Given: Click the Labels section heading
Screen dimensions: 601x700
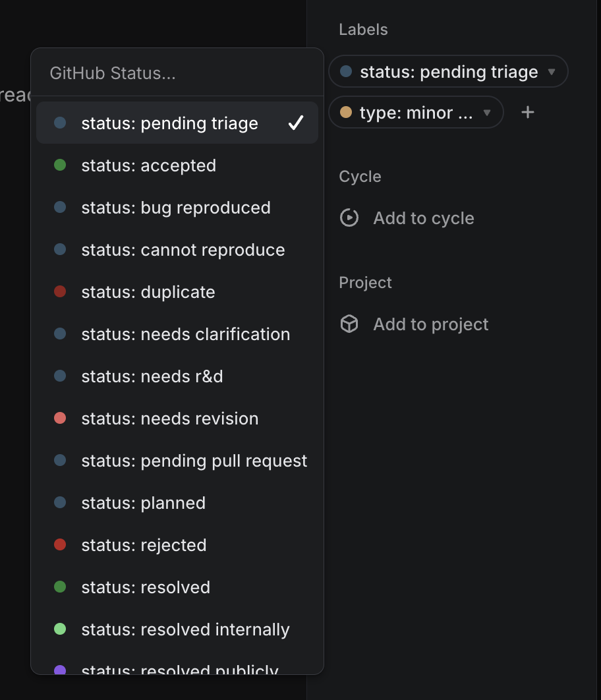Looking at the screenshot, I should pyautogui.click(x=363, y=30).
